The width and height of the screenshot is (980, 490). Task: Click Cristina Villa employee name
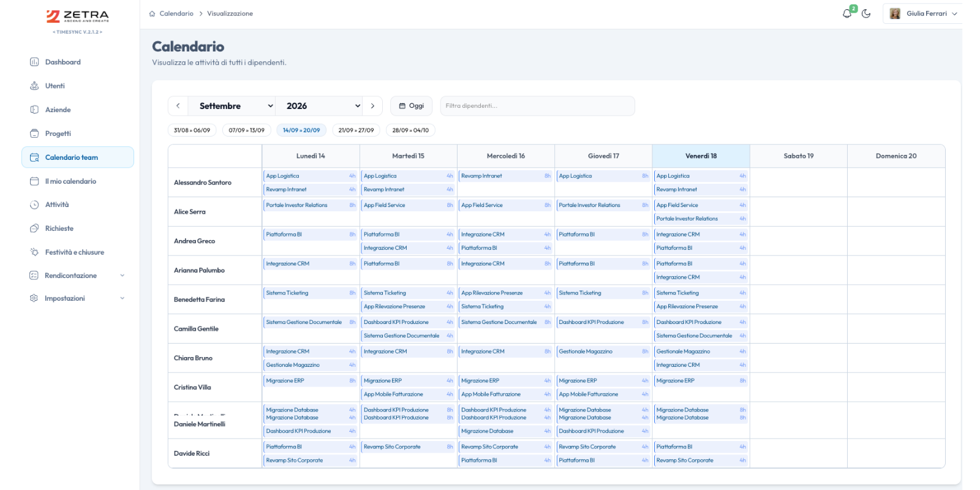point(192,387)
